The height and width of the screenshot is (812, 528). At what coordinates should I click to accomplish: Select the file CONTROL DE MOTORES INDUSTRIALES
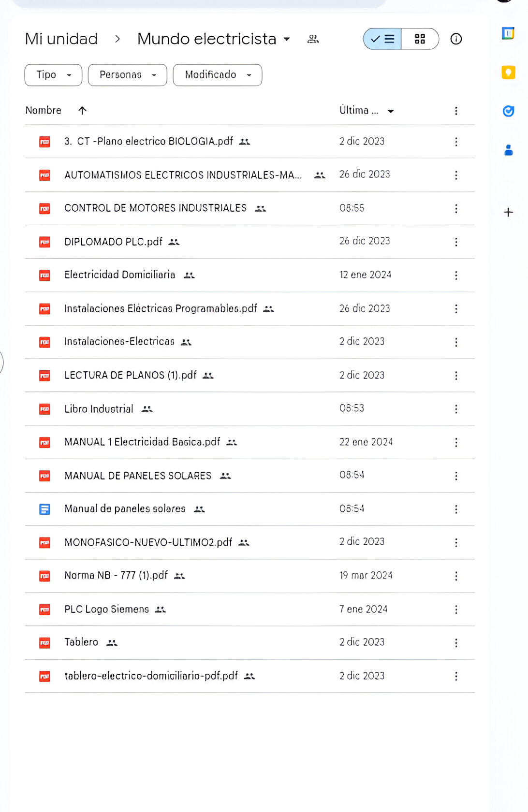click(249, 208)
